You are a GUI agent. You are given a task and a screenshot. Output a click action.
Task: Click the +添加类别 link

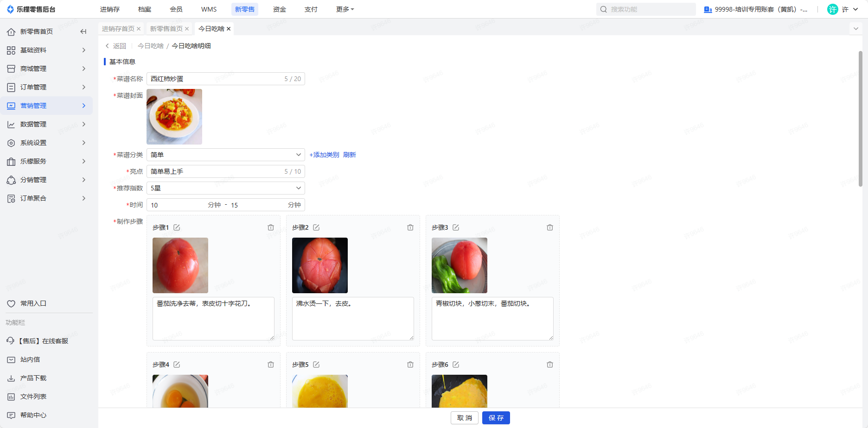point(324,155)
